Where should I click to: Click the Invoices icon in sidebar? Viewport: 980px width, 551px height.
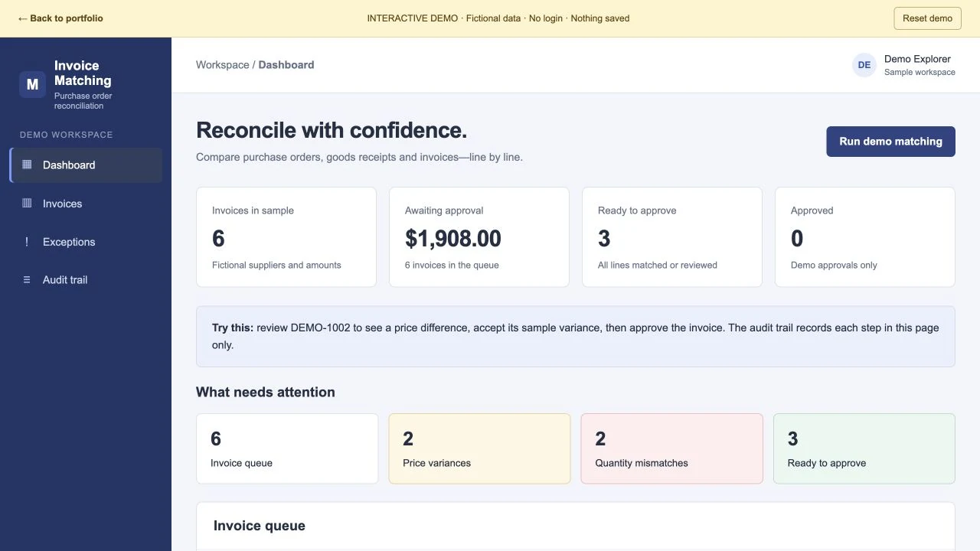coord(27,204)
